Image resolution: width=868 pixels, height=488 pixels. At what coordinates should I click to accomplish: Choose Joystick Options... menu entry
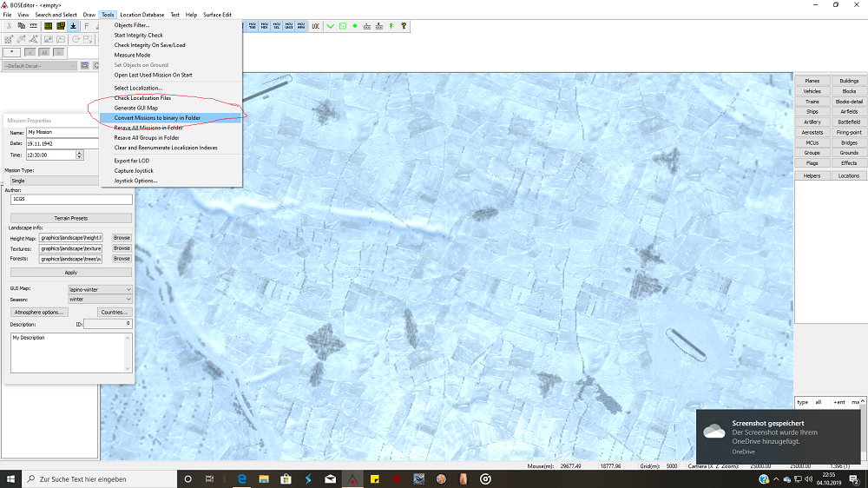170,181
